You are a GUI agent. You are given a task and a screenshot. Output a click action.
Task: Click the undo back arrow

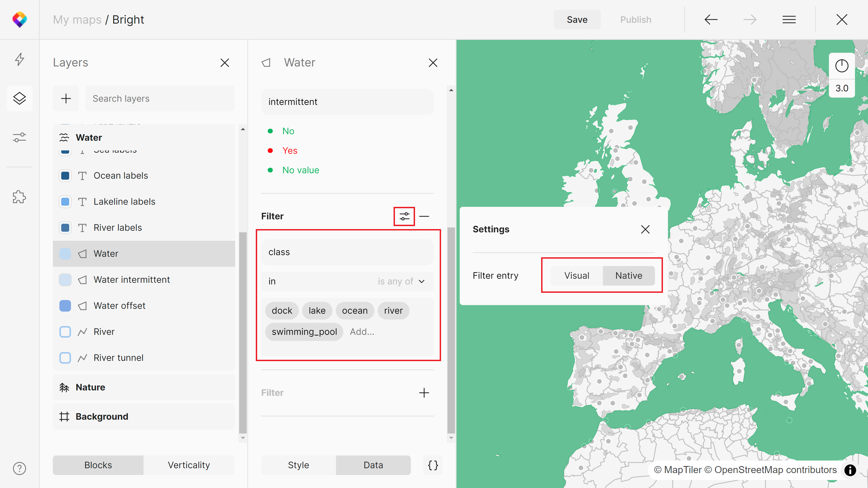point(711,20)
